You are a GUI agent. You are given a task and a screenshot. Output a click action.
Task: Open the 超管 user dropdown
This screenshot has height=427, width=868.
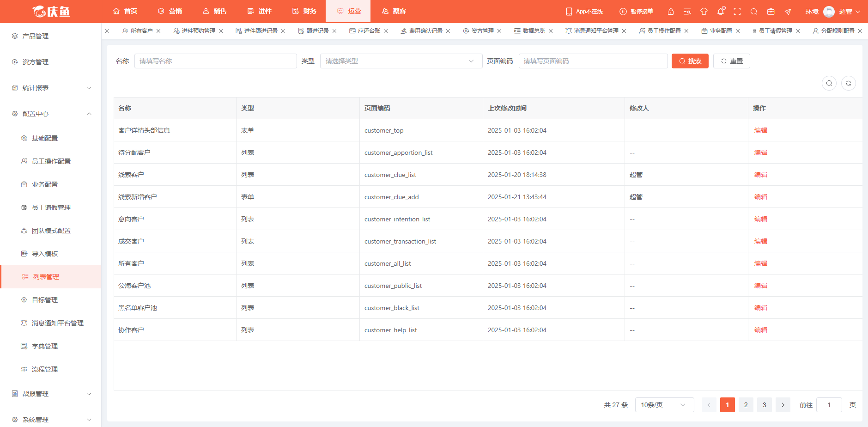[x=849, y=12]
